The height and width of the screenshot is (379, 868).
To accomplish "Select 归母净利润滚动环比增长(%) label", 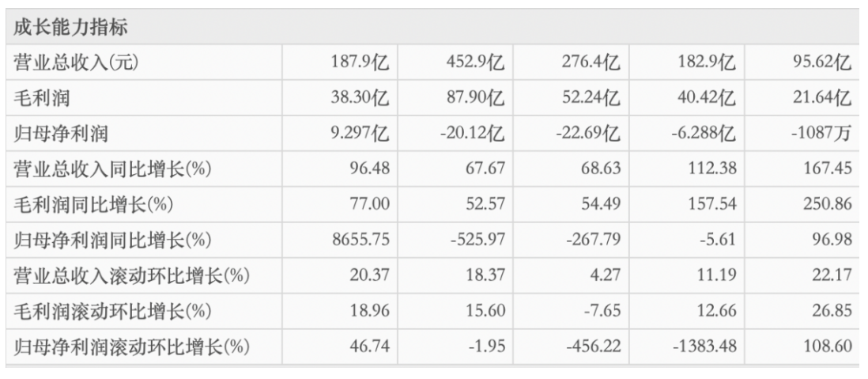I will (x=131, y=347).
